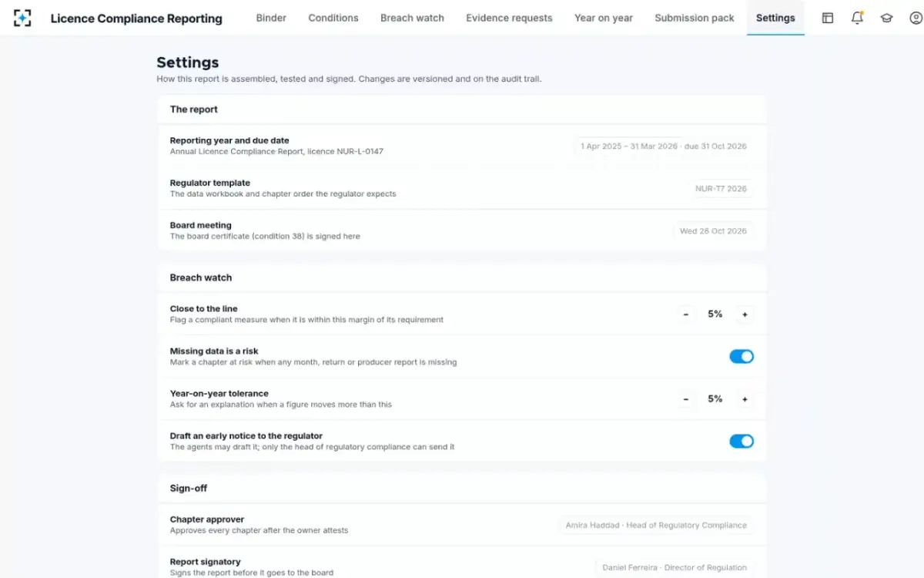Click the Licence Compliance Reporting title
The image size is (924, 578).
tap(136, 18)
